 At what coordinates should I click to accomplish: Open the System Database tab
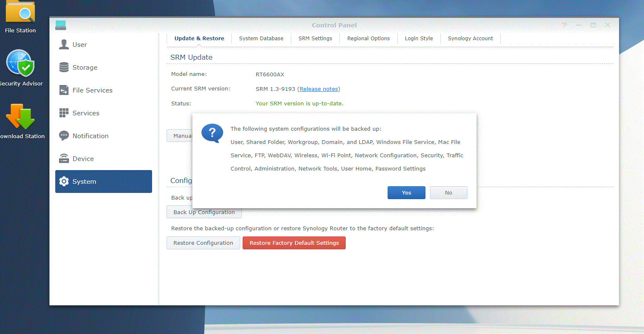coord(261,39)
